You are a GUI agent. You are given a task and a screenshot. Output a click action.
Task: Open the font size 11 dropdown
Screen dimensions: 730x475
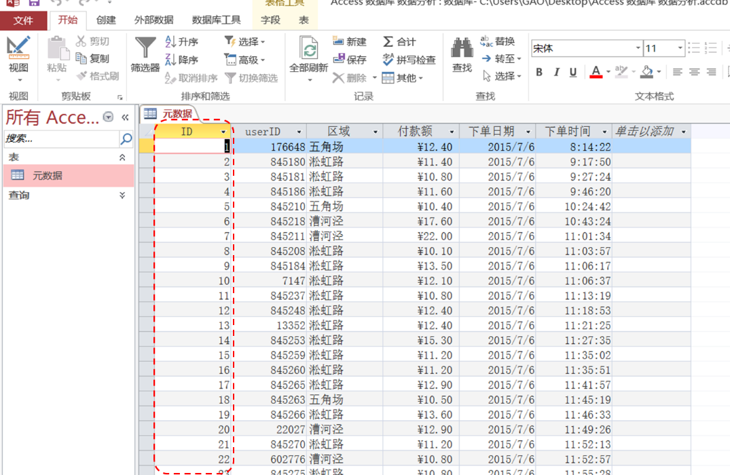(680, 48)
